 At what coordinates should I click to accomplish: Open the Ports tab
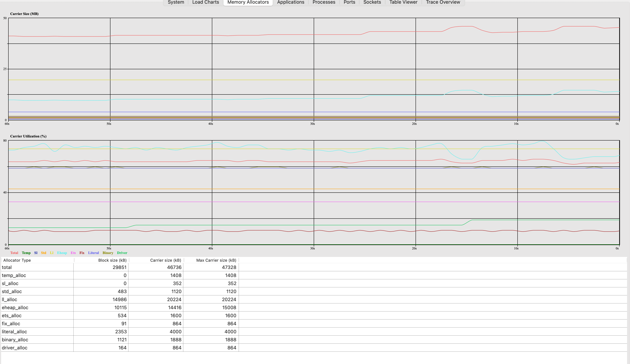(349, 2)
